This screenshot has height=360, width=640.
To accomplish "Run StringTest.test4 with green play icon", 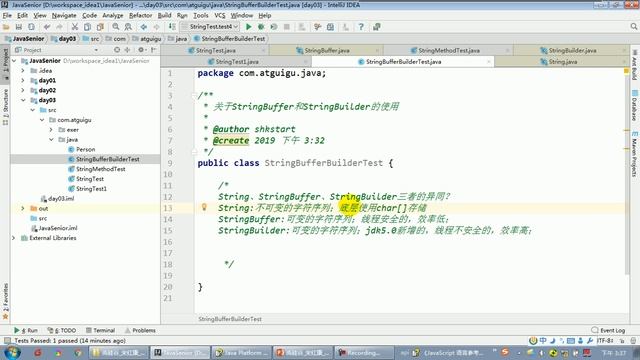I will coord(248,27).
